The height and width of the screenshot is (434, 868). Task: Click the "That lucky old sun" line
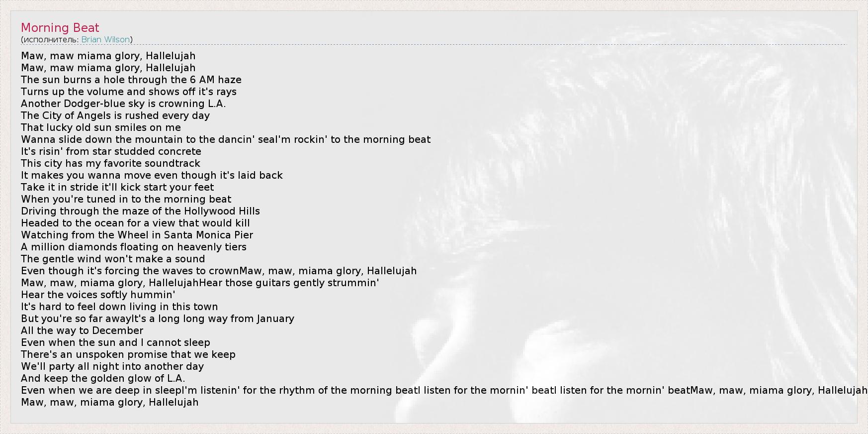click(x=101, y=127)
